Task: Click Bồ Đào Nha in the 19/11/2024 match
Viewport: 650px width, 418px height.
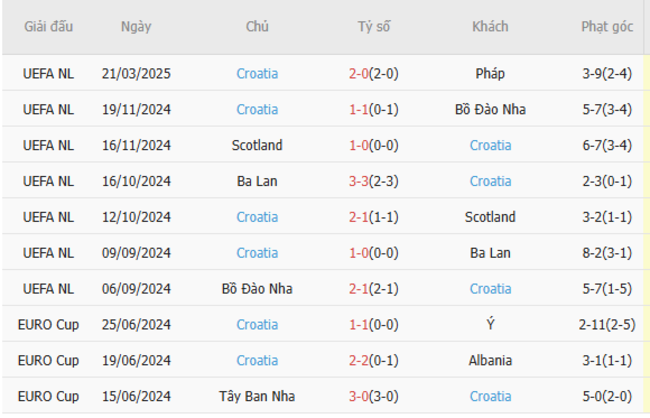Action: pyautogui.click(x=490, y=109)
